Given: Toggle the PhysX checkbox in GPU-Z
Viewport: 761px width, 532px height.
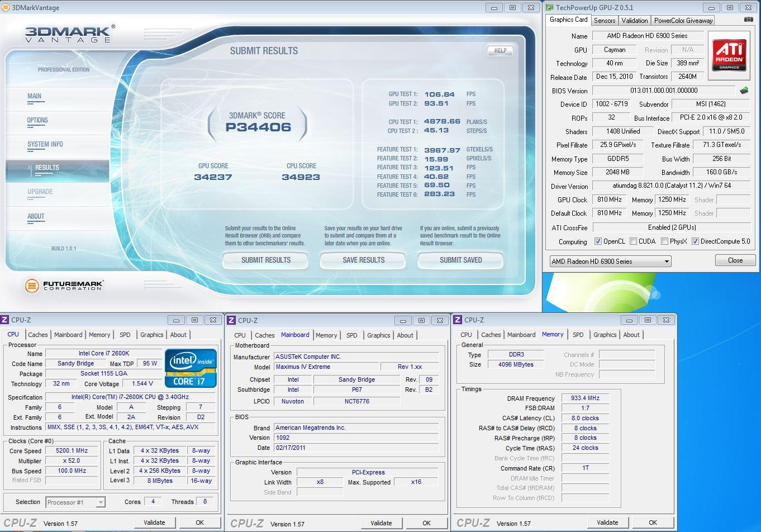Looking at the screenshot, I should (x=664, y=241).
